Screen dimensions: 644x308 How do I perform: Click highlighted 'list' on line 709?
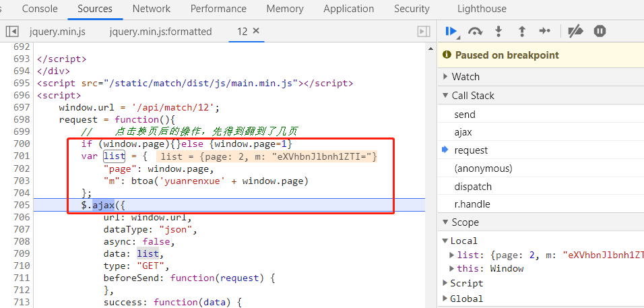[x=148, y=254]
